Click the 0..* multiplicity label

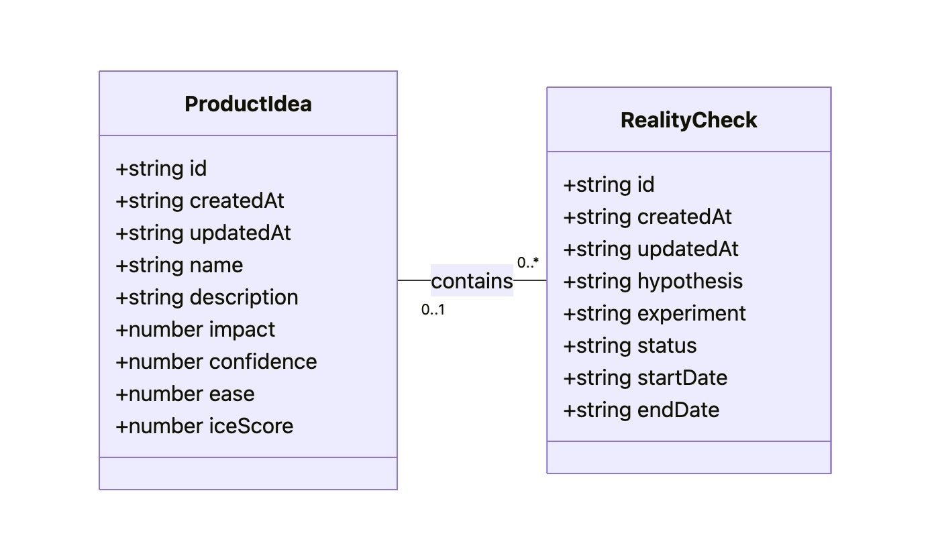tap(527, 263)
